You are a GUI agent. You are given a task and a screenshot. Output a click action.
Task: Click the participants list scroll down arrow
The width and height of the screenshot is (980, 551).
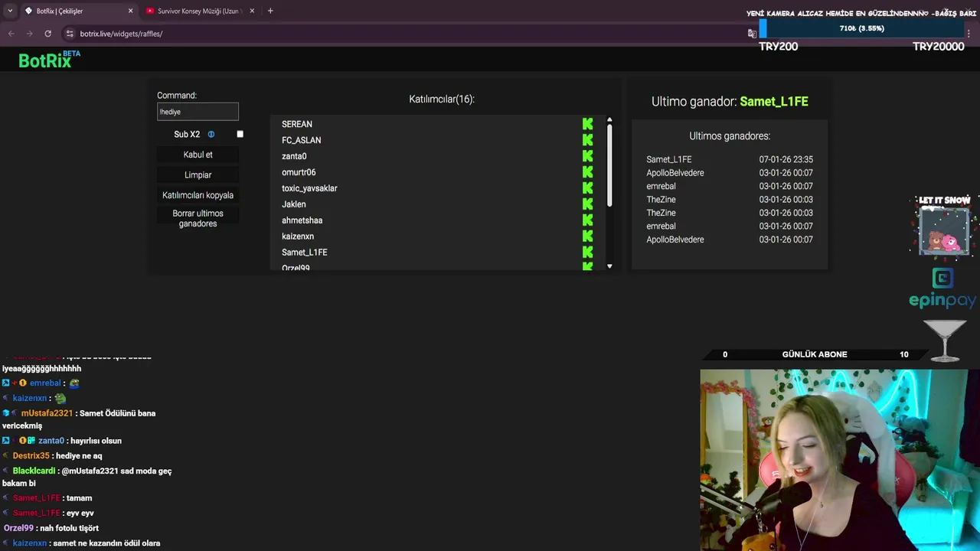click(x=609, y=266)
